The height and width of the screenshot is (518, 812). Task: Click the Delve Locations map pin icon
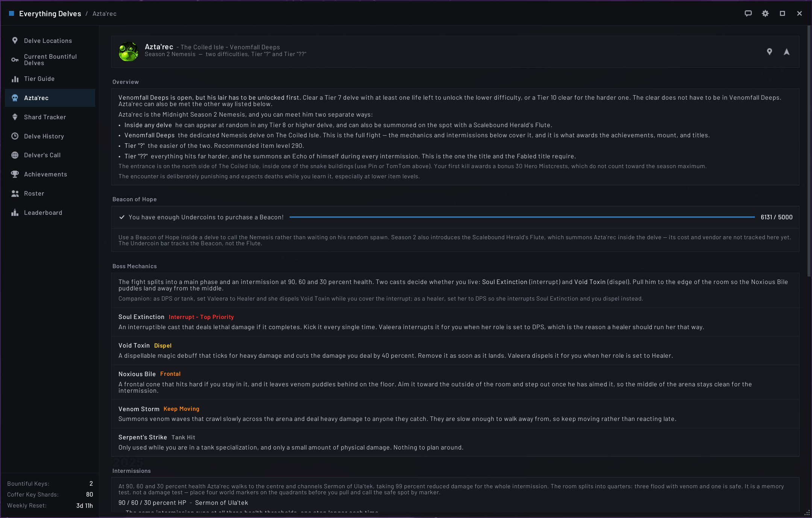point(15,41)
